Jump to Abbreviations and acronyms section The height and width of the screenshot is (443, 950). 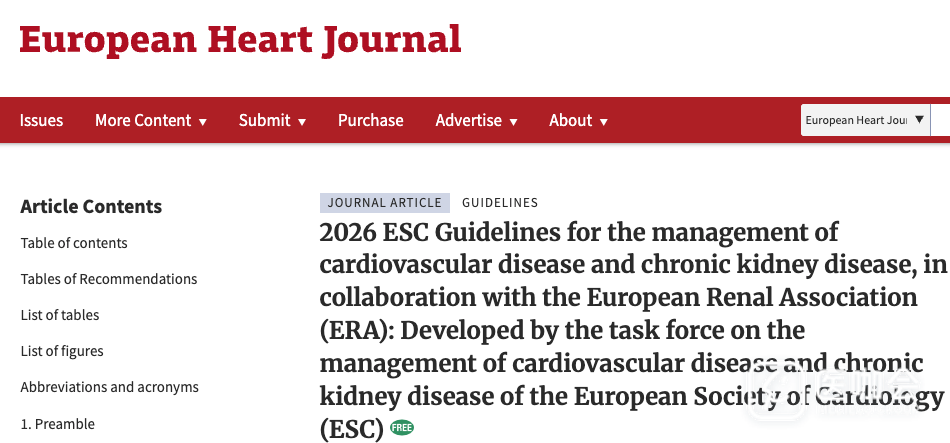point(110,387)
